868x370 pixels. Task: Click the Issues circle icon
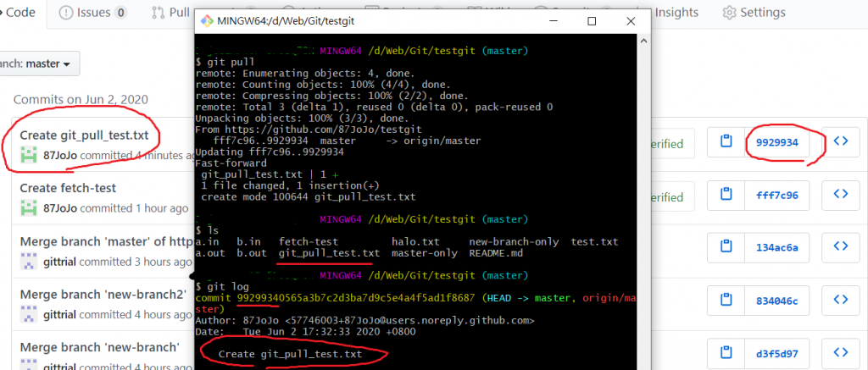point(66,12)
